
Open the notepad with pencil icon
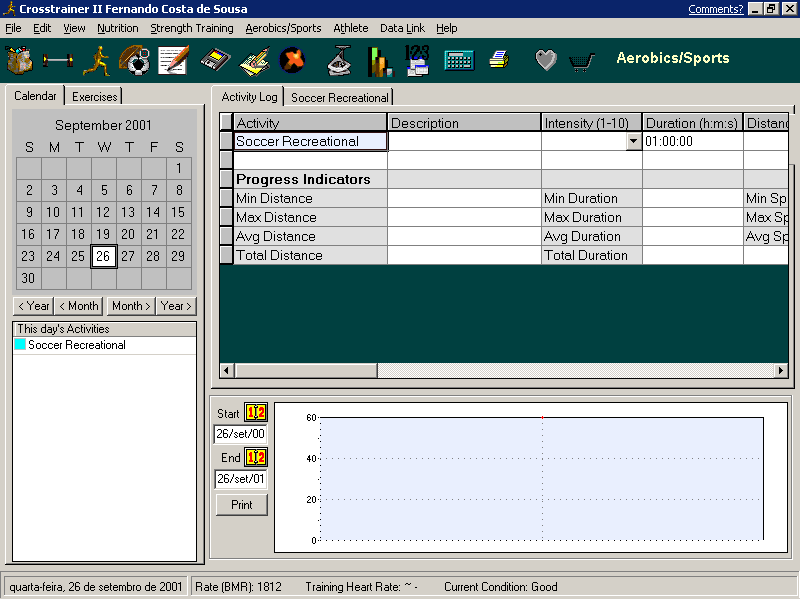[173, 61]
